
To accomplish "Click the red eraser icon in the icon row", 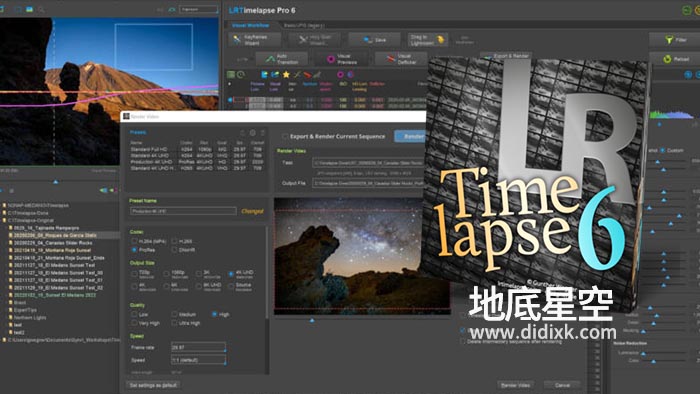I will (307, 75).
